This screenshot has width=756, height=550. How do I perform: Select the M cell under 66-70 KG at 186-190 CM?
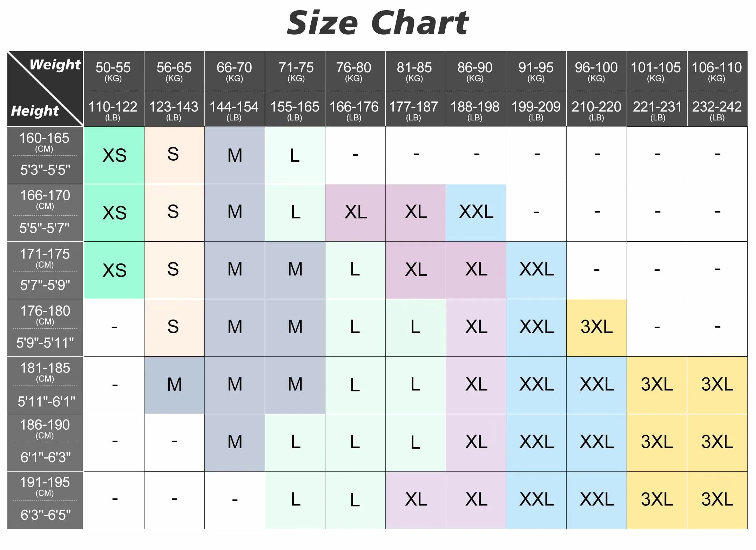[235, 443]
